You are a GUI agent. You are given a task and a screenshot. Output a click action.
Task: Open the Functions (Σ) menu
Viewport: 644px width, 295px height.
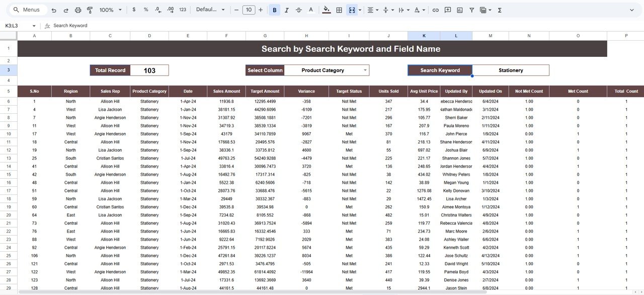pyautogui.click(x=499, y=10)
